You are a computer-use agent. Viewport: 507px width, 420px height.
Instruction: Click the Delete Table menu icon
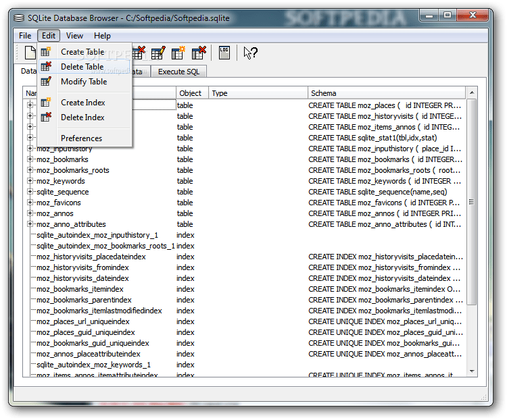click(x=46, y=67)
